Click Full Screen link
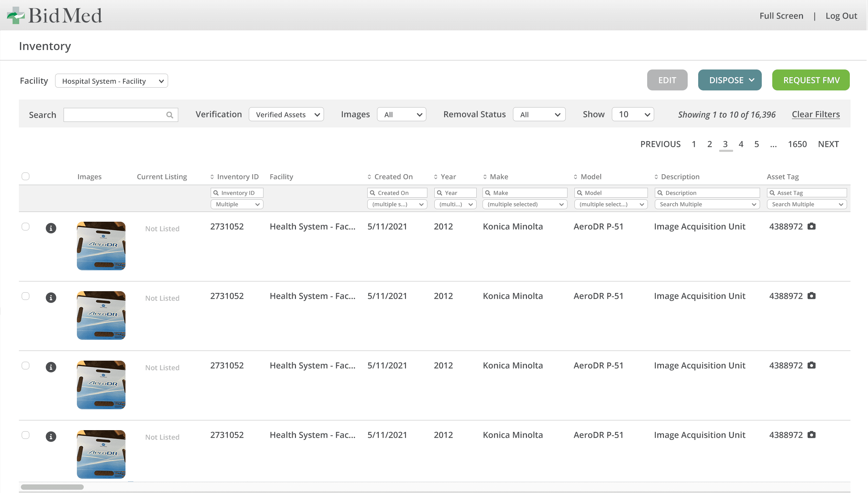This screenshot has width=868, height=493. click(781, 16)
